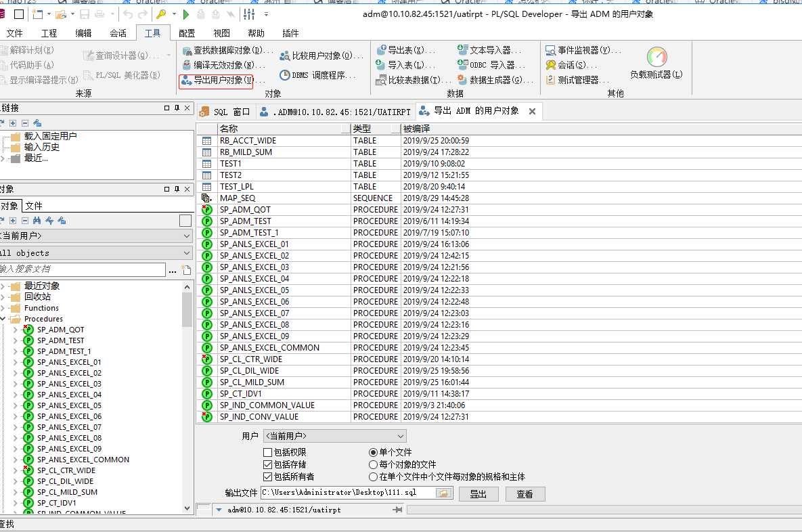Screen dimensions: 802x532
Task: Pin the 对象 panel with pushpin icon
Action: 177,190
